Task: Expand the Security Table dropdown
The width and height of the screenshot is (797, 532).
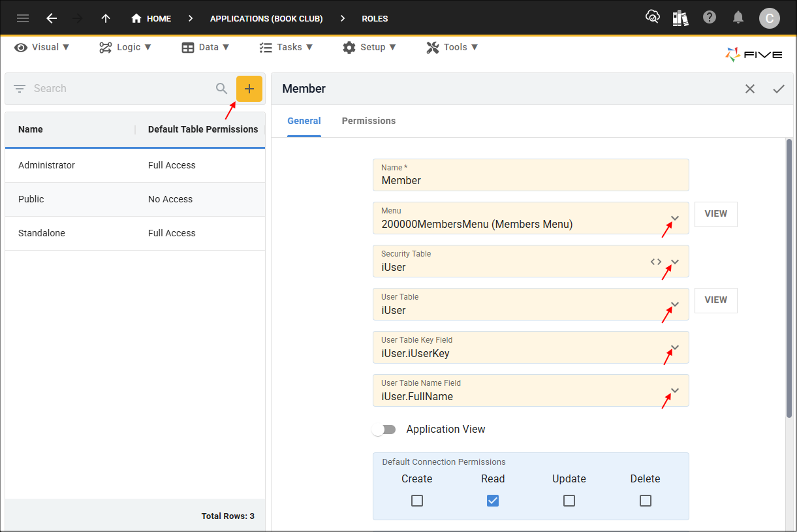Action: coord(675,262)
